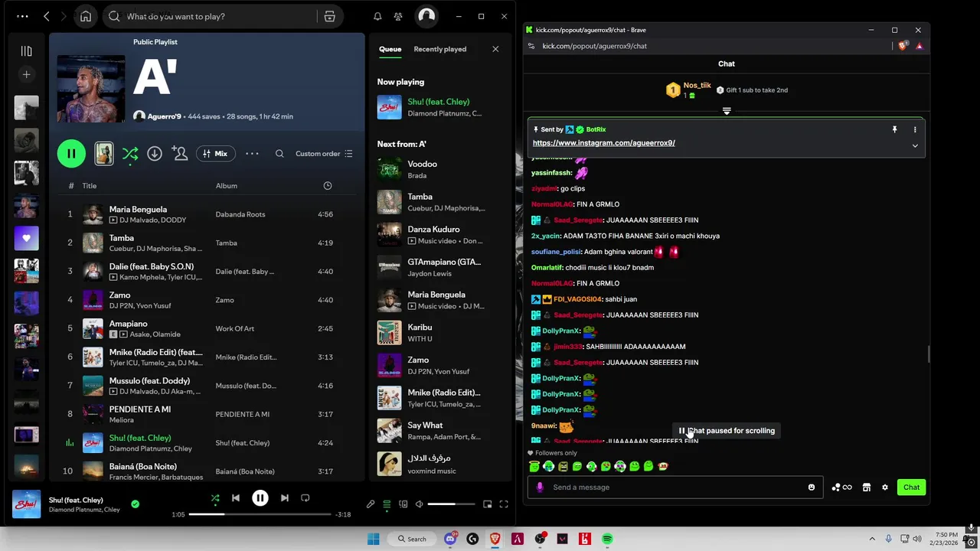
Task: Open Connect to a device icon
Action: coord(403,504)
